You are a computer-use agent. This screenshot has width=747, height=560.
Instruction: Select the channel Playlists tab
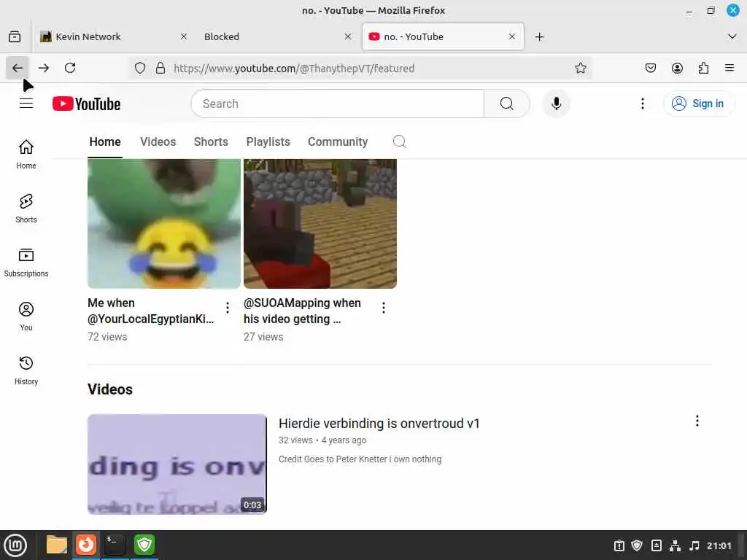268,142
